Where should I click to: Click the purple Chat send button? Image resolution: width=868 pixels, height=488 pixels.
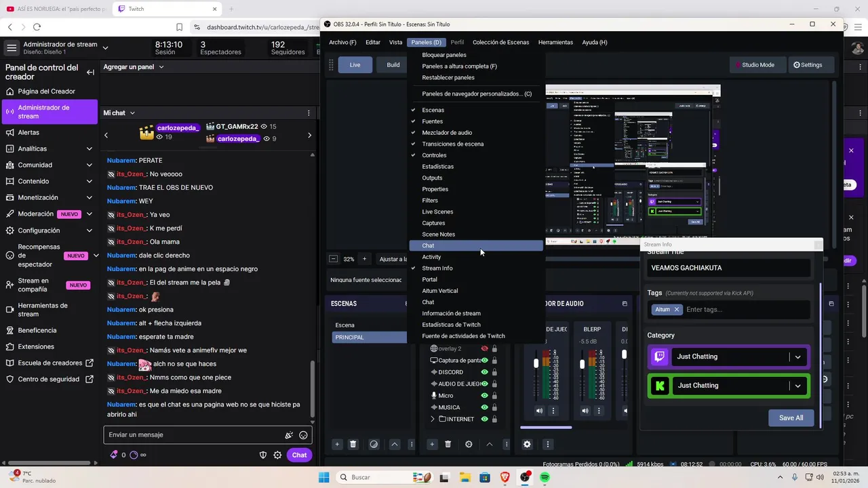click(x=299, y=455)
